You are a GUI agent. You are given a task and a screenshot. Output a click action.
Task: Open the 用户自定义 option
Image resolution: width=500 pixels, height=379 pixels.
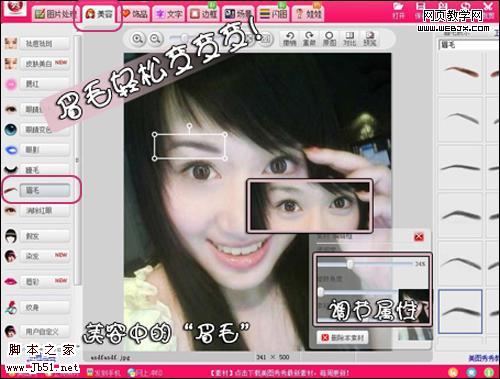tap(45, 332)
